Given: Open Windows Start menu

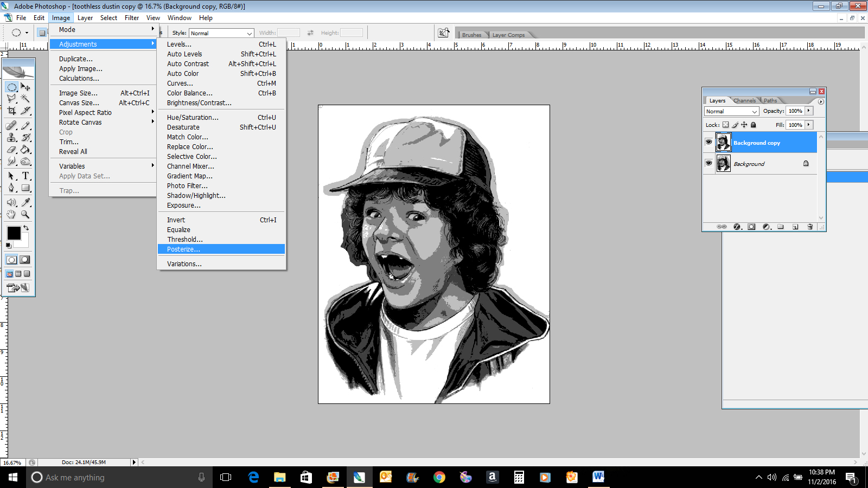Looking at the screenshot, I should click(x=13, y=477).
